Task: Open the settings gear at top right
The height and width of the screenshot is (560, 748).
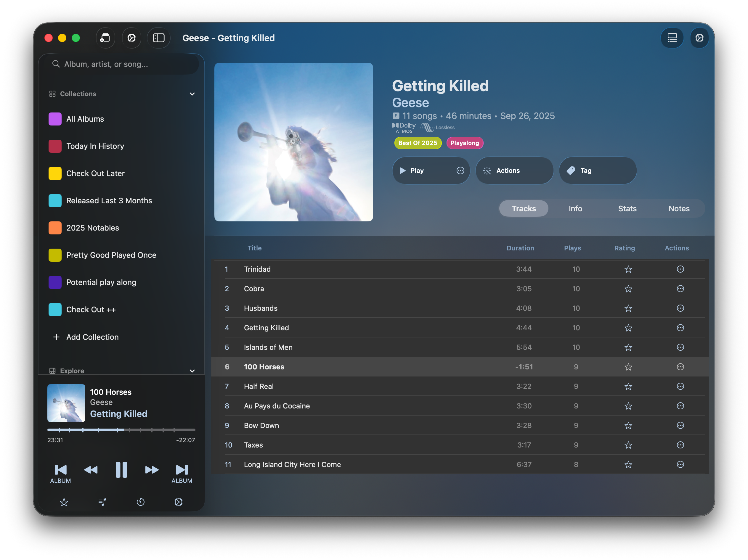Action: pos(699,38)
